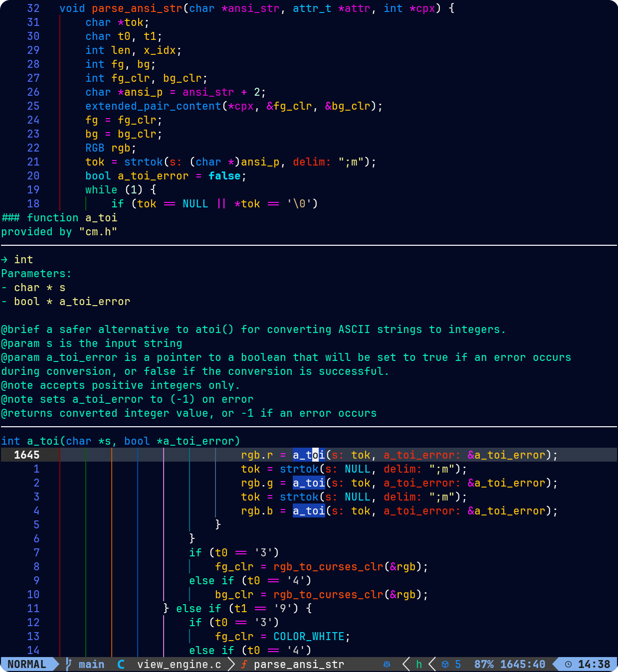Image resolution: width=618 pixels, height=672 pixels.
Task: Click the a_toi call assigning rgb.g
Action: pyautogui.click(x=309, y=483)
